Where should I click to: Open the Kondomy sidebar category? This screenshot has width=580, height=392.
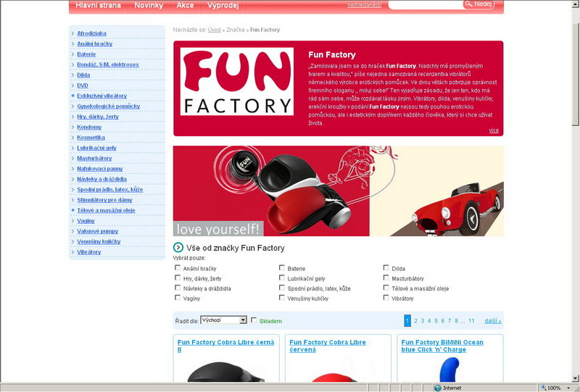coord(89,127)
